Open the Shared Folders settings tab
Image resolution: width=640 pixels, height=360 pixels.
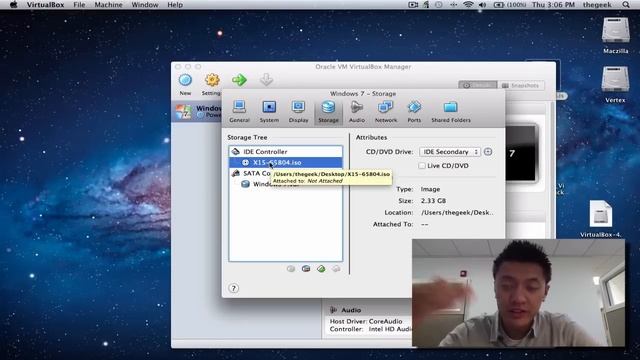[451, 111]
